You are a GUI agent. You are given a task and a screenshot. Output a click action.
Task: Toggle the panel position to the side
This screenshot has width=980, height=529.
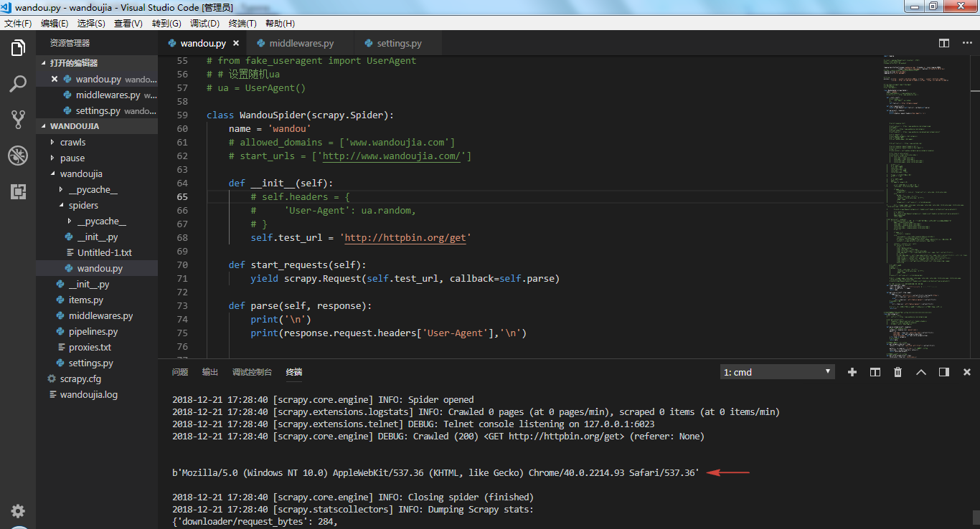click(x=944, y=372)
